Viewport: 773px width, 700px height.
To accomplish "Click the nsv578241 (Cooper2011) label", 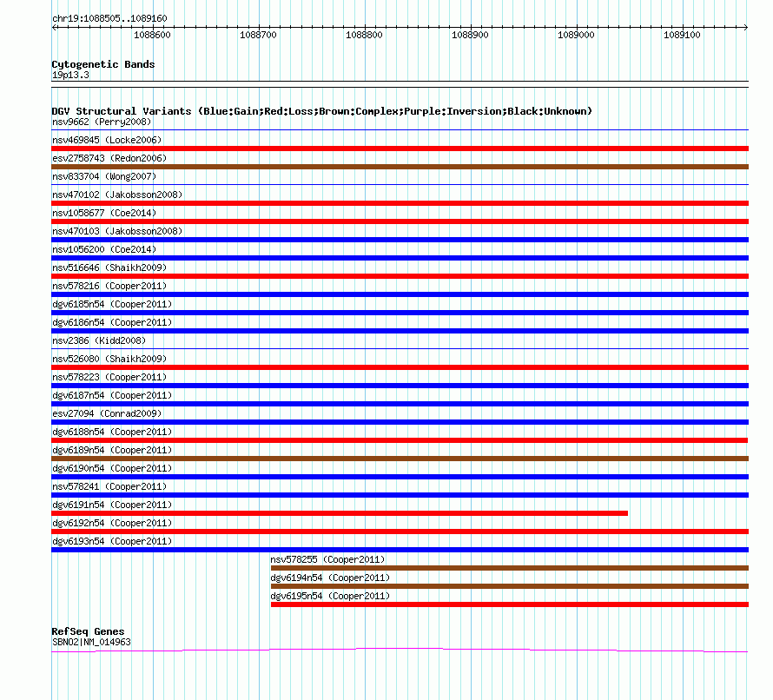I will point(109,486).
